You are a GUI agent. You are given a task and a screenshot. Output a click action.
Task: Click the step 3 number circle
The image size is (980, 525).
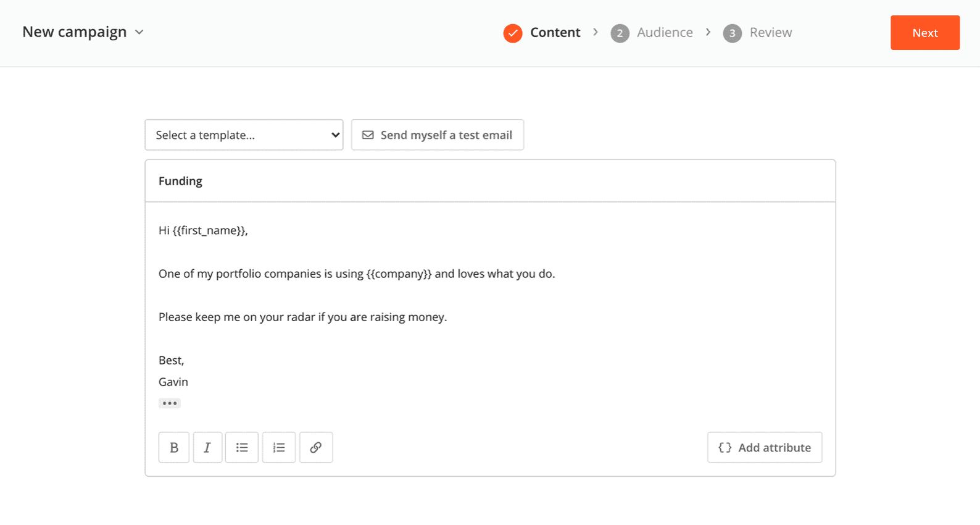click(x=733, y=33)
